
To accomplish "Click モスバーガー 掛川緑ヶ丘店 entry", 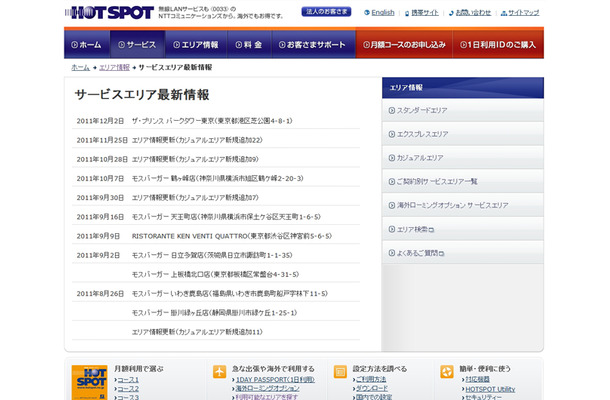I will [214, 312].
